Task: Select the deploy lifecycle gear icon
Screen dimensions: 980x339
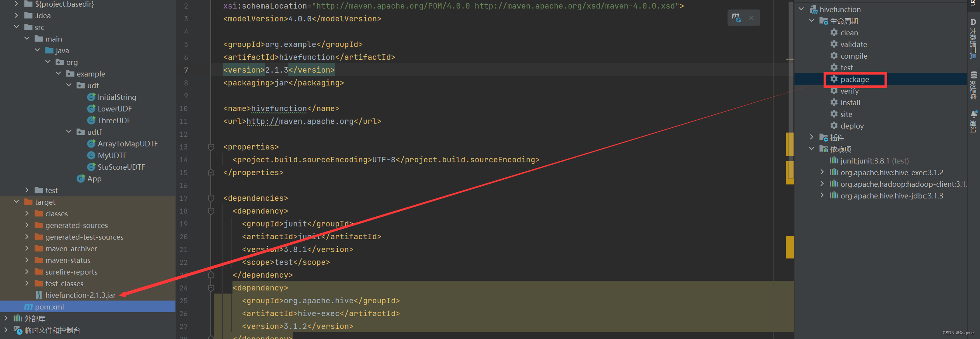Action: [834, 126]
